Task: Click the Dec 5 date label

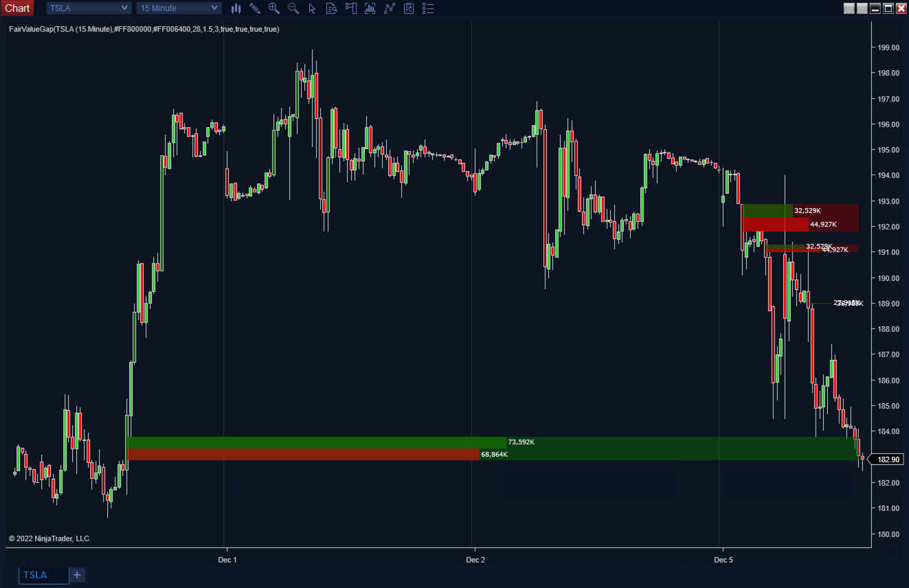Action: tap(723, 560)
